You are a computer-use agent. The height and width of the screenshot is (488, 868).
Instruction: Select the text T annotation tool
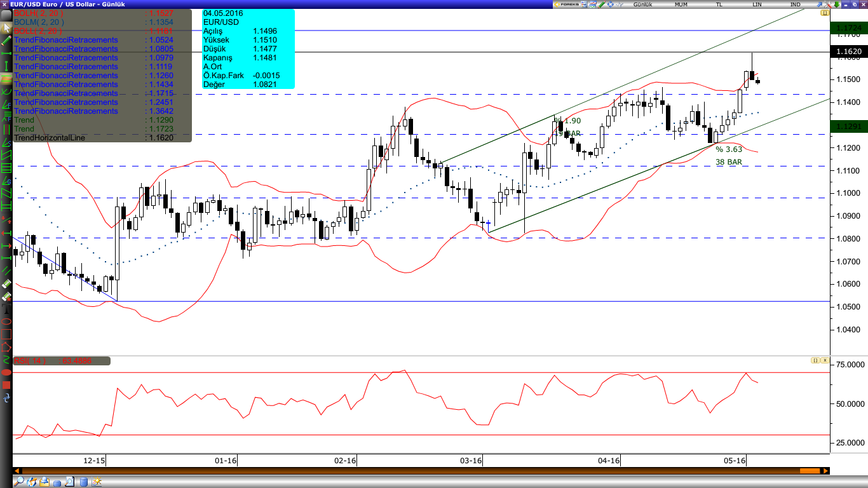point(6,309)
